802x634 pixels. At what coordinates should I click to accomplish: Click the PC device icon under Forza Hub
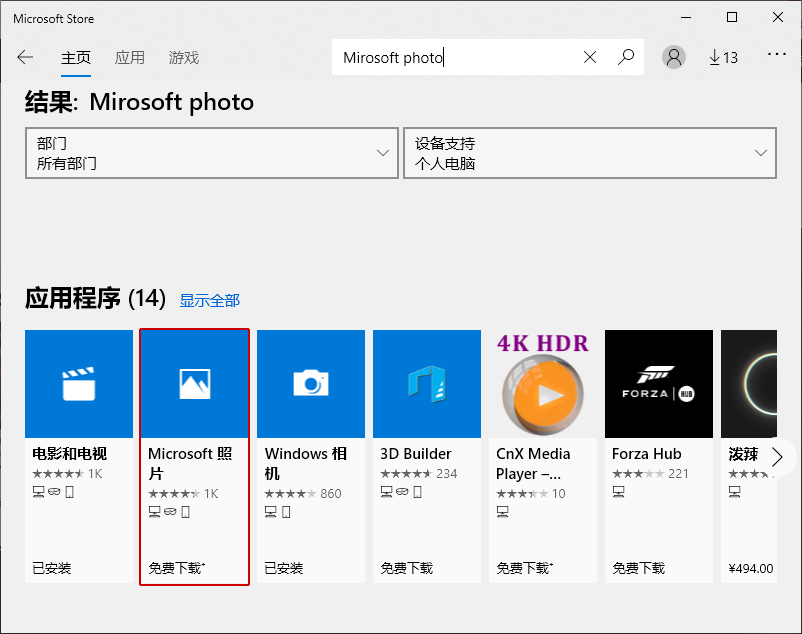pyautogui.click(x=618, y=492)
